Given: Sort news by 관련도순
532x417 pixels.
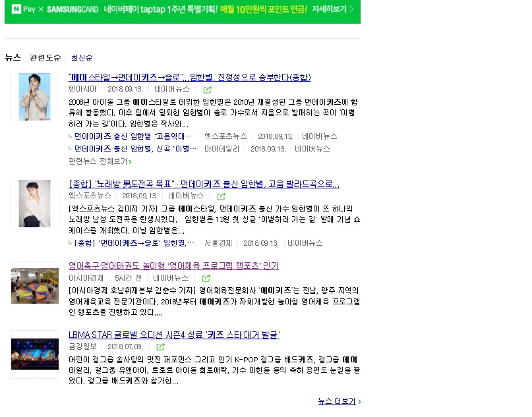Looking at the screenshot, I should tap(45, 58).
